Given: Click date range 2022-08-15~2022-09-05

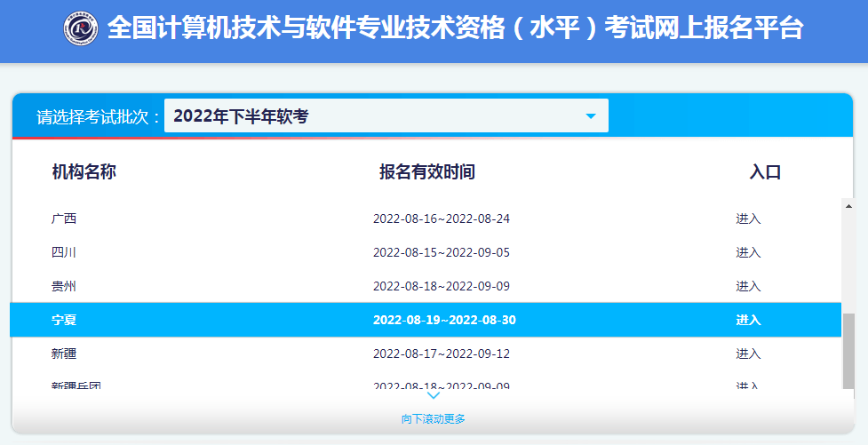Looking at the screenshot, I should [x=442, y=252].
